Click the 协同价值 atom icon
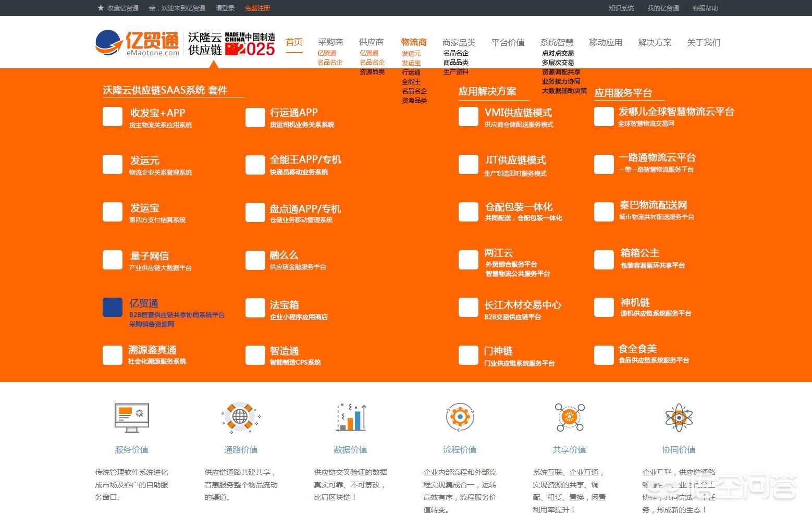 click(679, 418)
